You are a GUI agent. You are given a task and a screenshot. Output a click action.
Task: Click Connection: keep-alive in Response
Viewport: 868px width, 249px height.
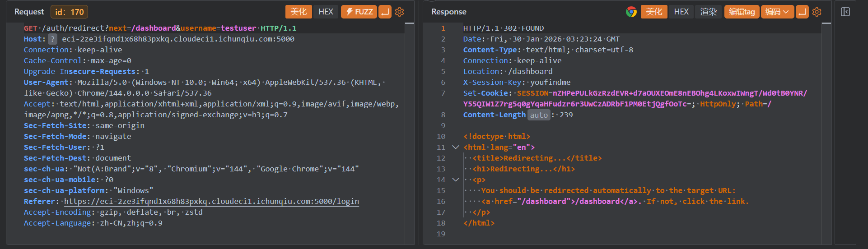513,60
